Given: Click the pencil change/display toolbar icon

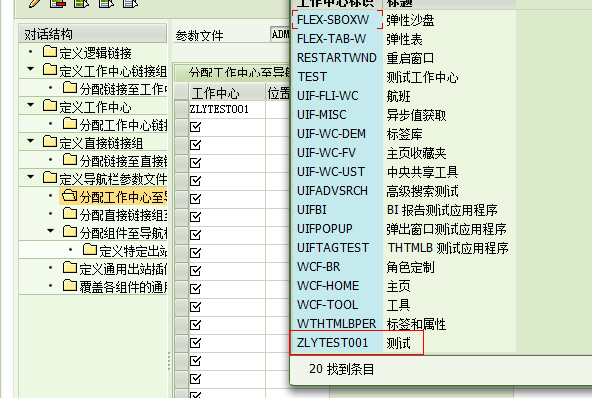Looking at the screenshot, I should 35,3.
